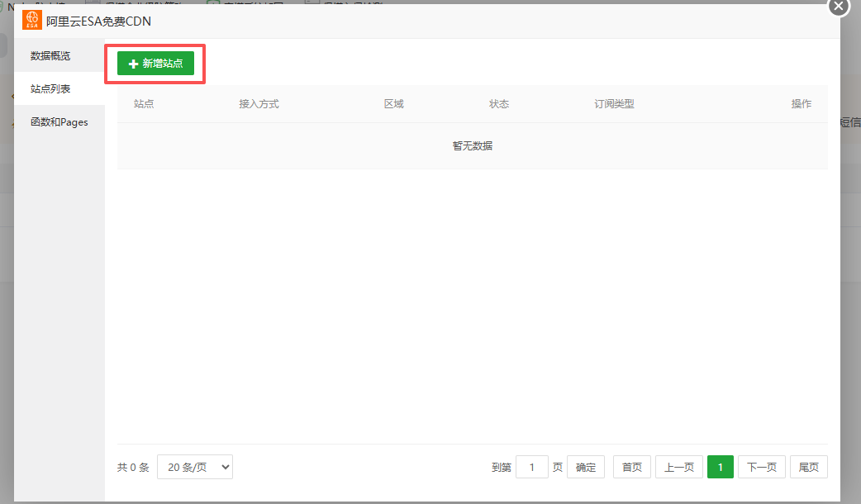861x504 pixels.
Task: Advance using the 下一页 button
Action: click(761, 467)
